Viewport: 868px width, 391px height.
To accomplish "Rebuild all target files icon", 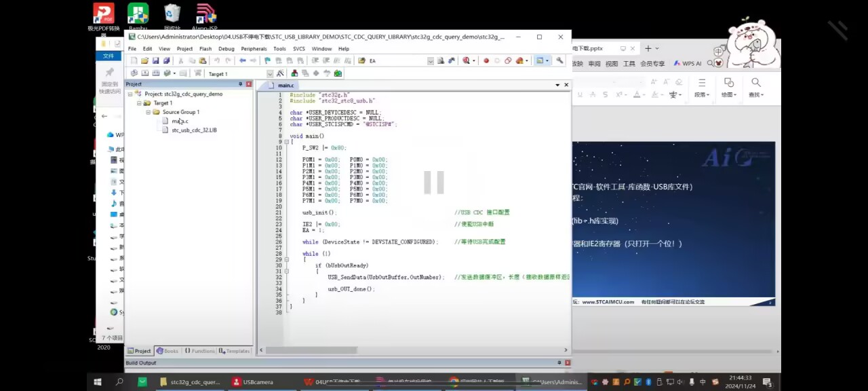I will coord(155,73).
